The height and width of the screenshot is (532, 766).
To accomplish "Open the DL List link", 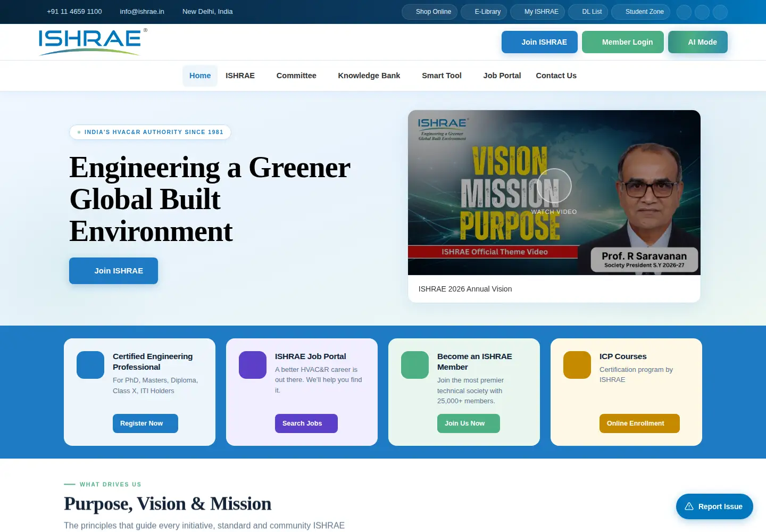I will (588, 12).
